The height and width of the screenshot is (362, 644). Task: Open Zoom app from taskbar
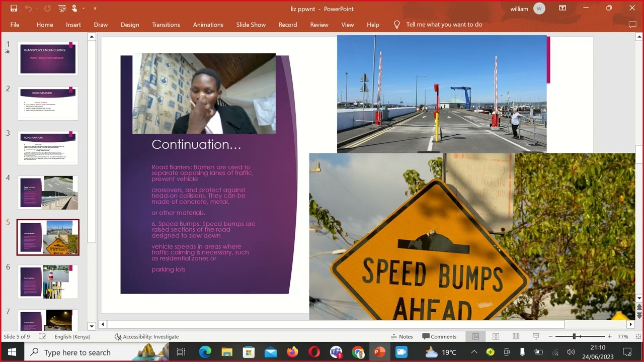(401, 352)
